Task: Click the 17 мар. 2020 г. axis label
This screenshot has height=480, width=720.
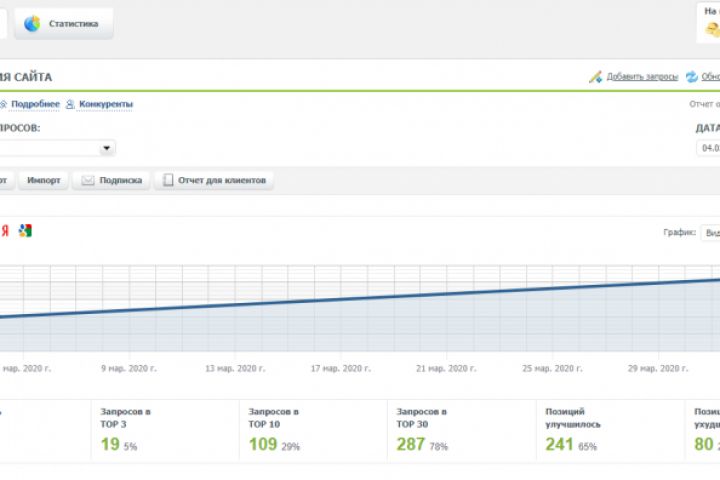Action: (x=341, y=368)
